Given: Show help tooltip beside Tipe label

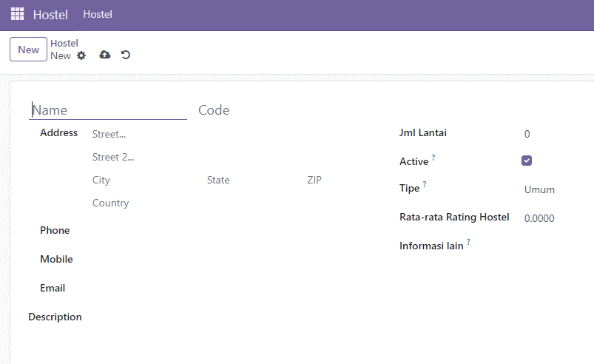Looking at the screenshot, I should [x=425, y=183].
